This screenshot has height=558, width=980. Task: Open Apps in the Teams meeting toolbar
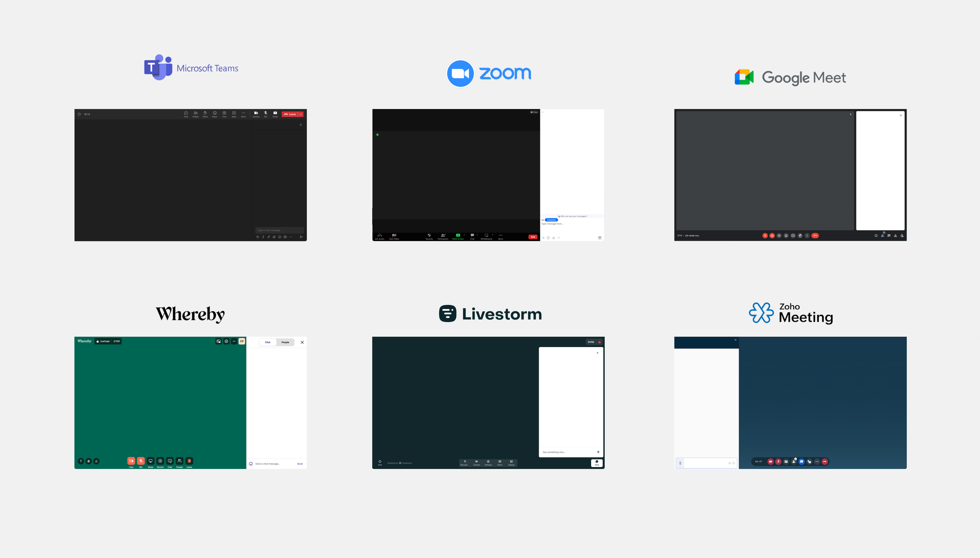[x=234, y=114]
